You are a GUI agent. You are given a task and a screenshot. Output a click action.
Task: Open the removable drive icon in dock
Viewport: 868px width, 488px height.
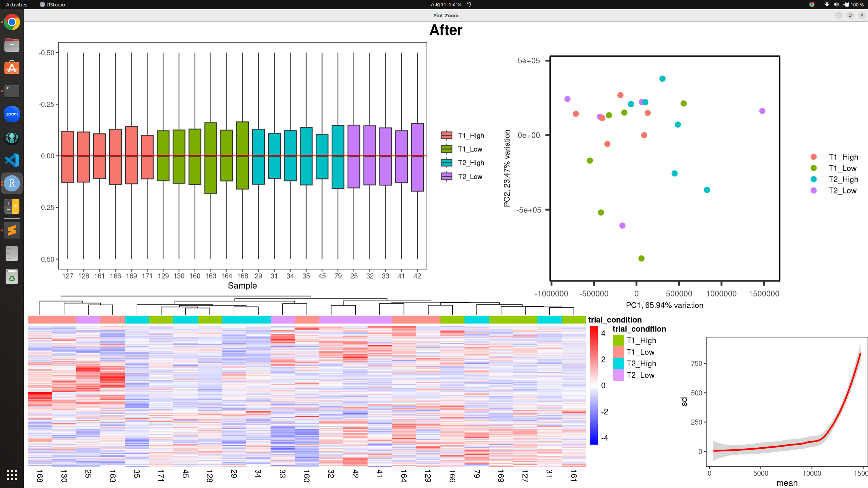click(12, 253)
